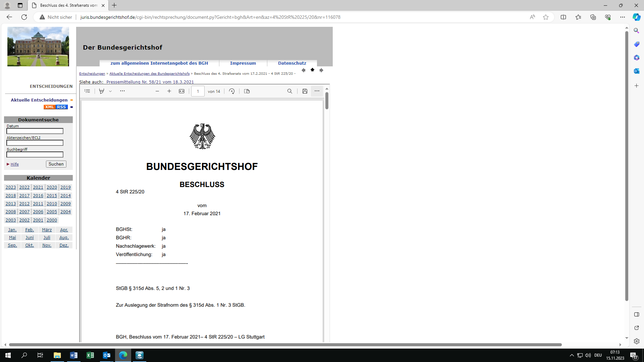This screenshot has width=644, height=362.
Task: Save the PDF document
Action: pos(305,91)
